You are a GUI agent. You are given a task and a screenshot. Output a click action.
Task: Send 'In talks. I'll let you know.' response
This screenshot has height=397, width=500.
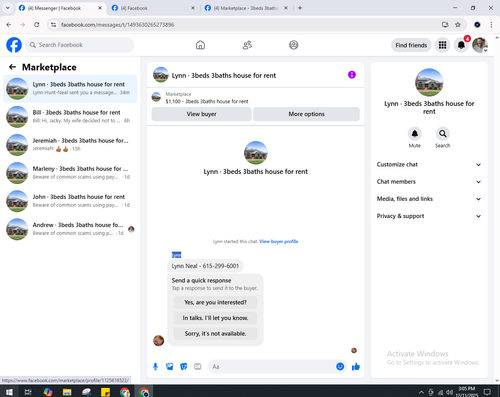[x=215, y=318]
